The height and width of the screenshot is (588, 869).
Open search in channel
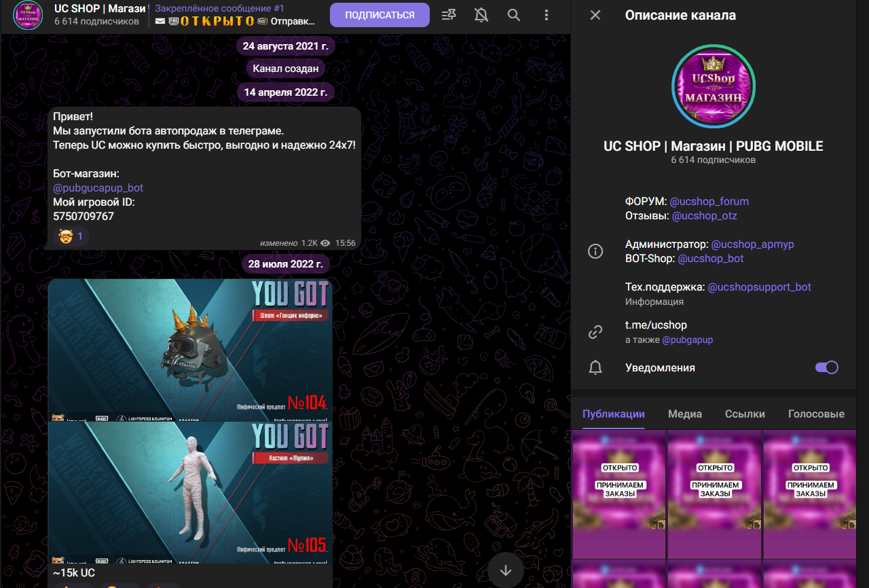[514, 15]
